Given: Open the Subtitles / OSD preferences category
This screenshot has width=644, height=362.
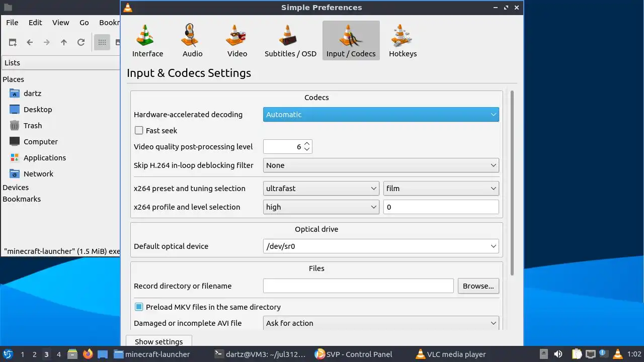Looking at the screenshot, I should [x=290, y=41].
